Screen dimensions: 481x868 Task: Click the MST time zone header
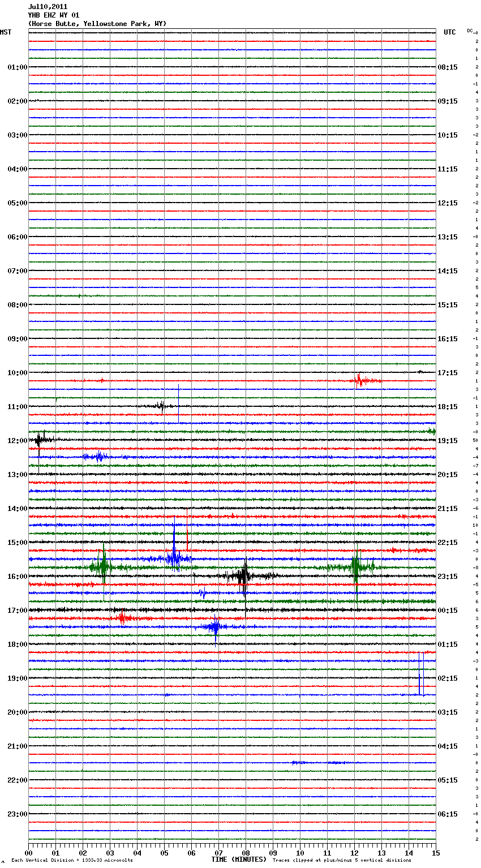(6, 32)
